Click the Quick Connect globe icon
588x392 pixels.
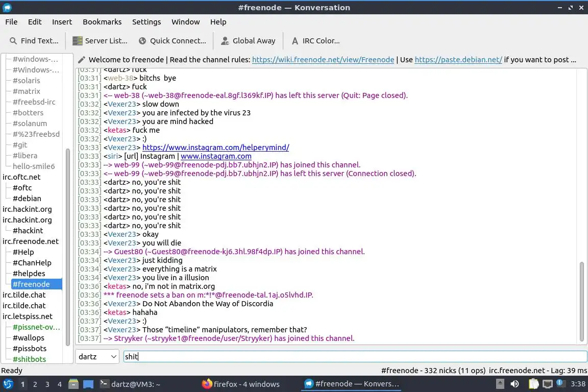click(x=142, y=41)
